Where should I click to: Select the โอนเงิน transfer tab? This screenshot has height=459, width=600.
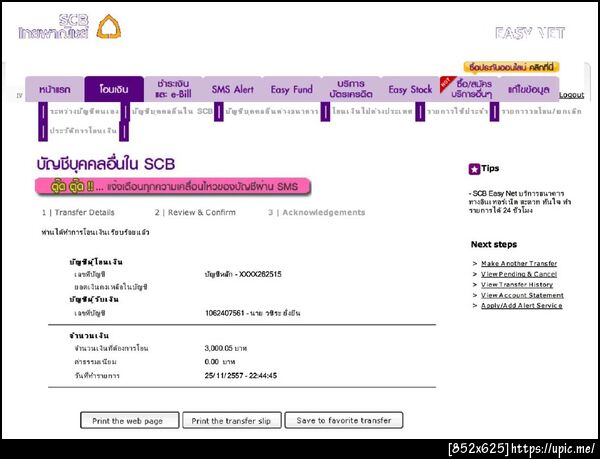[x=114, y=90]
